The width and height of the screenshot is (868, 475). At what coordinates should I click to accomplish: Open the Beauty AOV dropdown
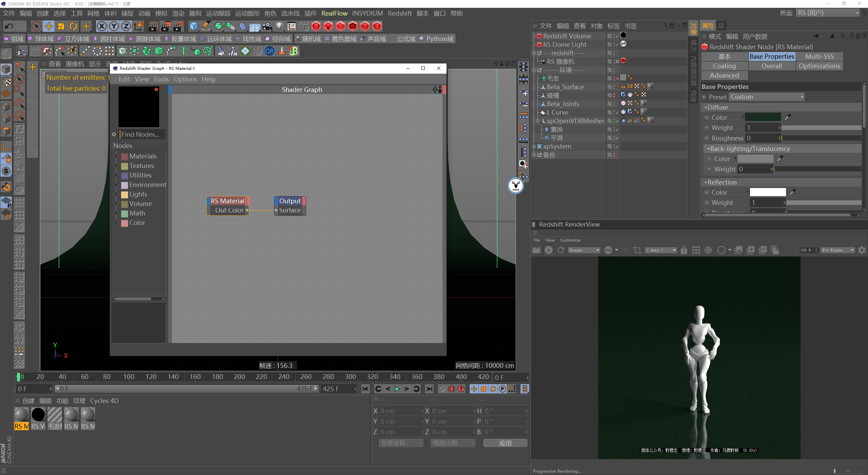point(584,250)
